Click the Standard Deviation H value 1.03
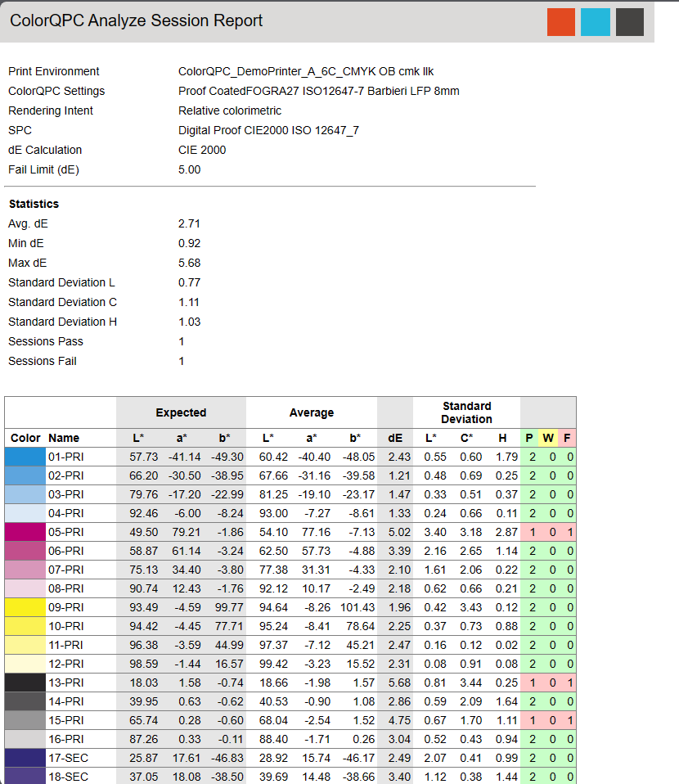The width and height of the screenshot is (679, 784). [190, 322]
